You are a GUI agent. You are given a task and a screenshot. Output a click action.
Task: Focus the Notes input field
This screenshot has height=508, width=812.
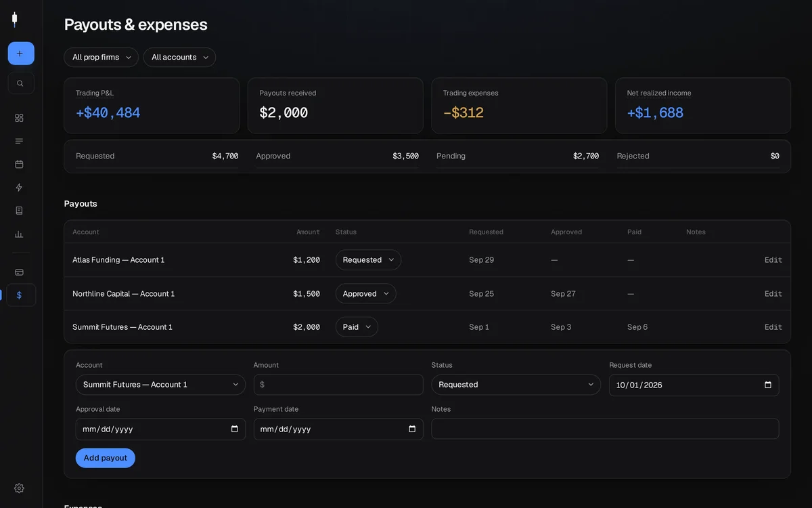[x=605, y=429]
